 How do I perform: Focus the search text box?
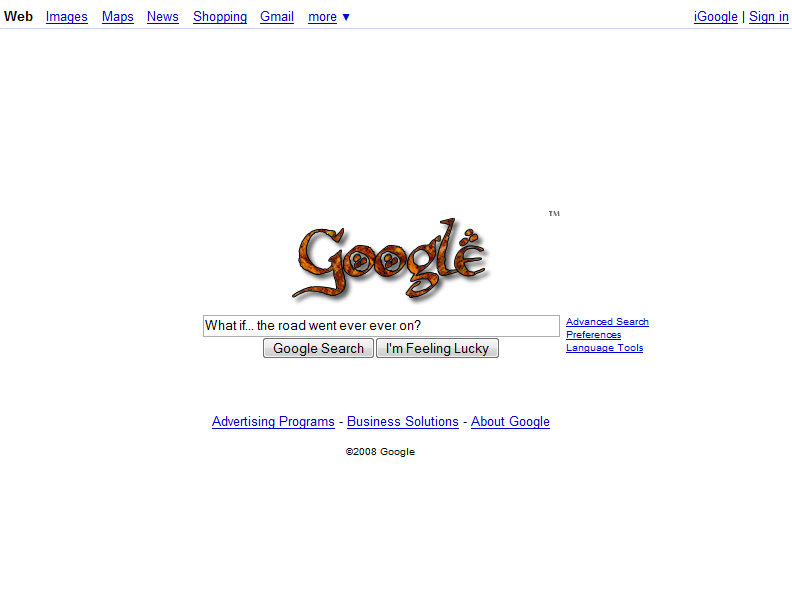[381, 326]
